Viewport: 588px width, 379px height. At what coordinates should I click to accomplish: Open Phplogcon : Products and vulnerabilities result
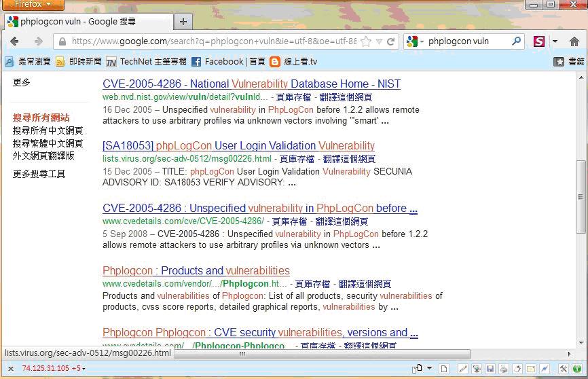[196, 270]
